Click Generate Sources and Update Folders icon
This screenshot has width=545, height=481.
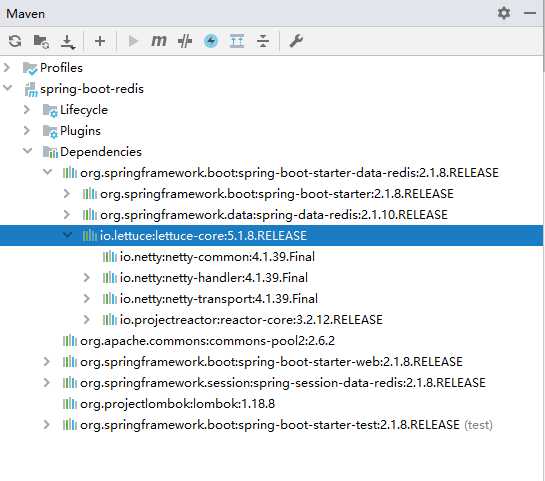click(41, 41)
